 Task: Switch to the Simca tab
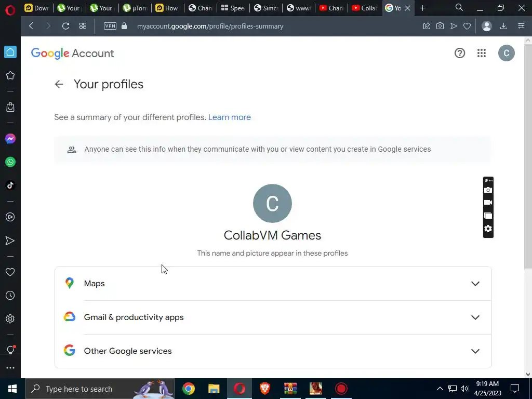(x=266, y=8)
